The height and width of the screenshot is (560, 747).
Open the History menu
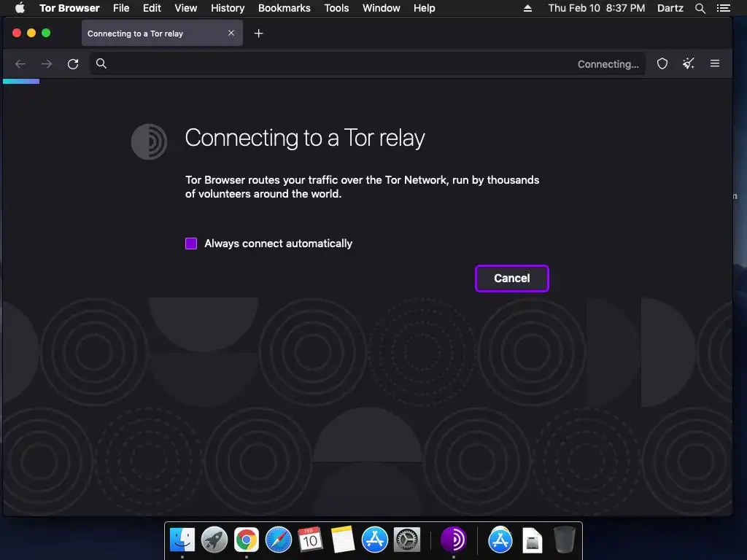pyautogui.click(x=228, y=8)
